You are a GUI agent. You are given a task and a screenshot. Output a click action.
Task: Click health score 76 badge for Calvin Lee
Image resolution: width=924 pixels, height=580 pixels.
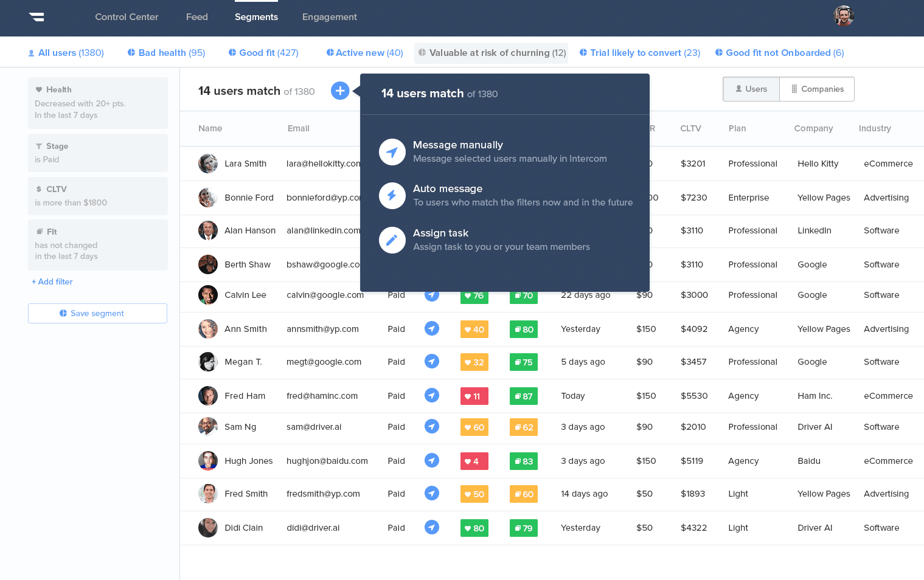pos(474,296)
